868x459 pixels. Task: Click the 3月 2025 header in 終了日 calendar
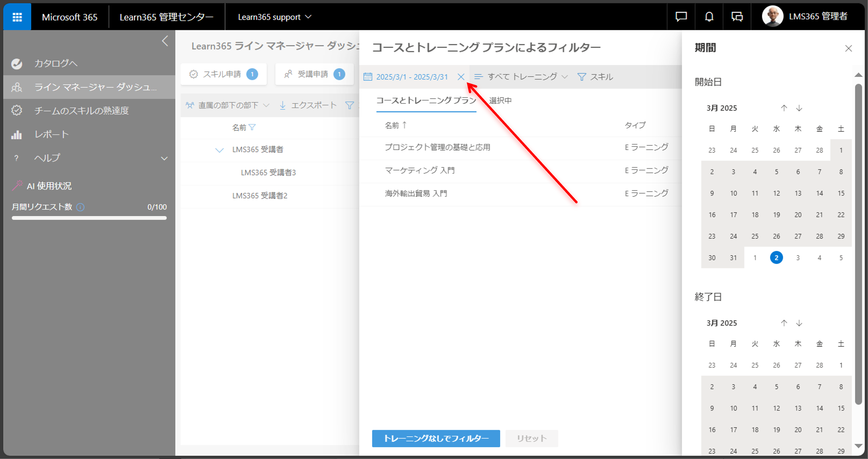click(x=722, y=323)
